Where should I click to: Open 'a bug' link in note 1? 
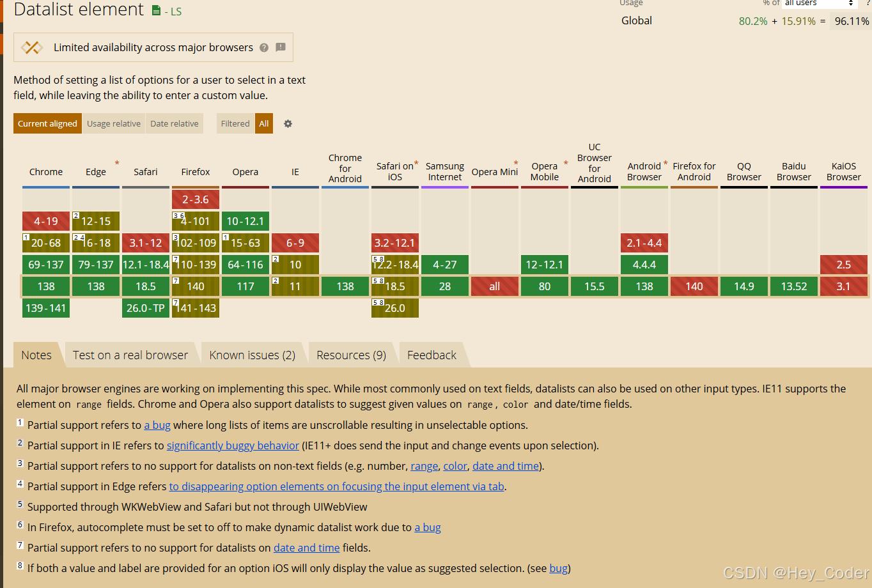157,425
